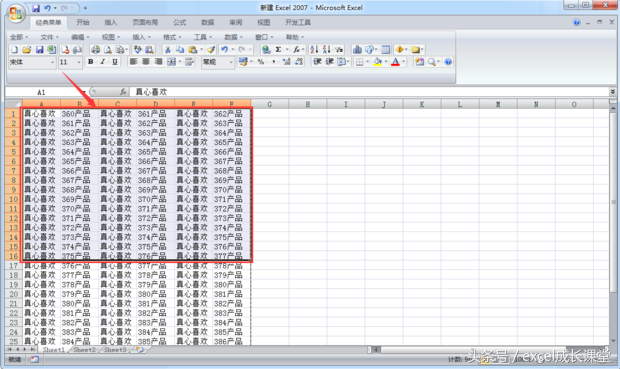The height and width of the screenshot is (369, 620).
Task: Click the Decrease Decimal icon
Action: click(299, 62)
